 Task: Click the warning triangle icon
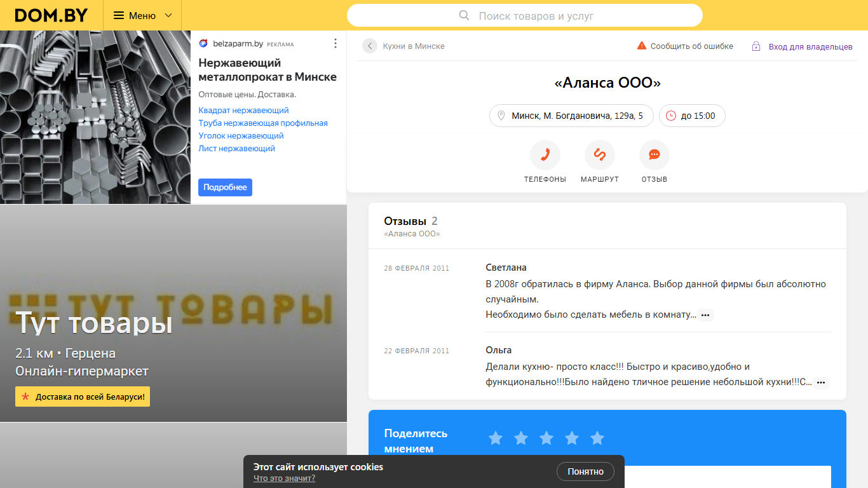click(642, 46)
